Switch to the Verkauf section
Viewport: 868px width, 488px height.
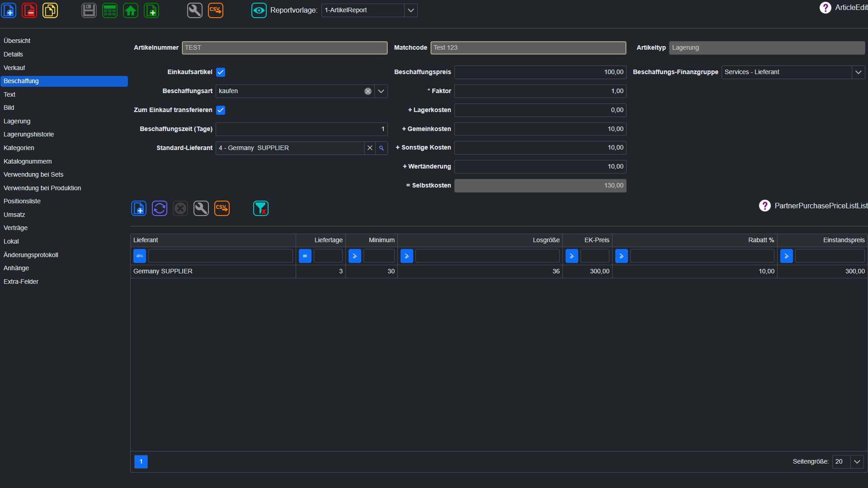(x=14, y=68)
